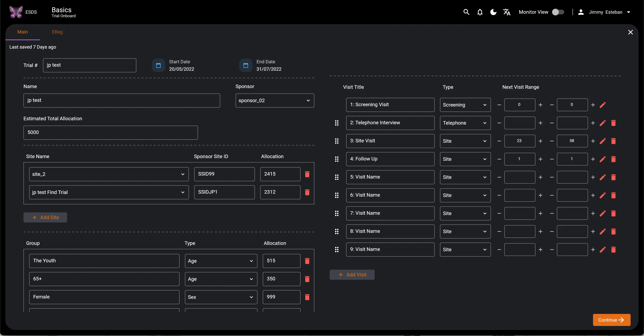Image resolution: width=644 pixels, height=336 pixels.
Task: Open the search icon in header
Action: point(466,12)
